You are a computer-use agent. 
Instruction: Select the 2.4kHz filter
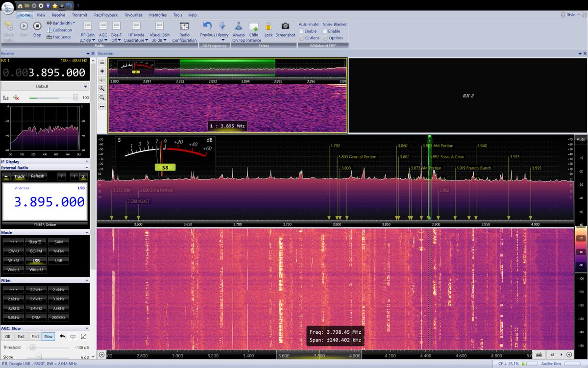click(58, 290)
